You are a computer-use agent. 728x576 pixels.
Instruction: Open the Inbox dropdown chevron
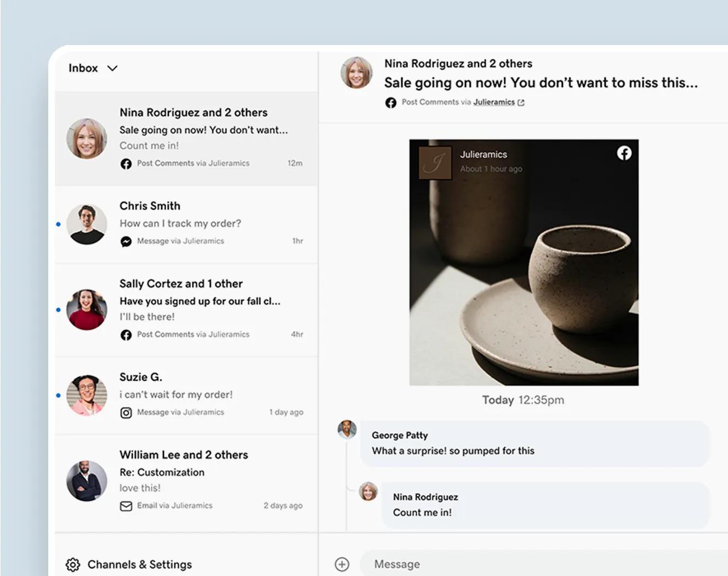[x=112, y=69]
